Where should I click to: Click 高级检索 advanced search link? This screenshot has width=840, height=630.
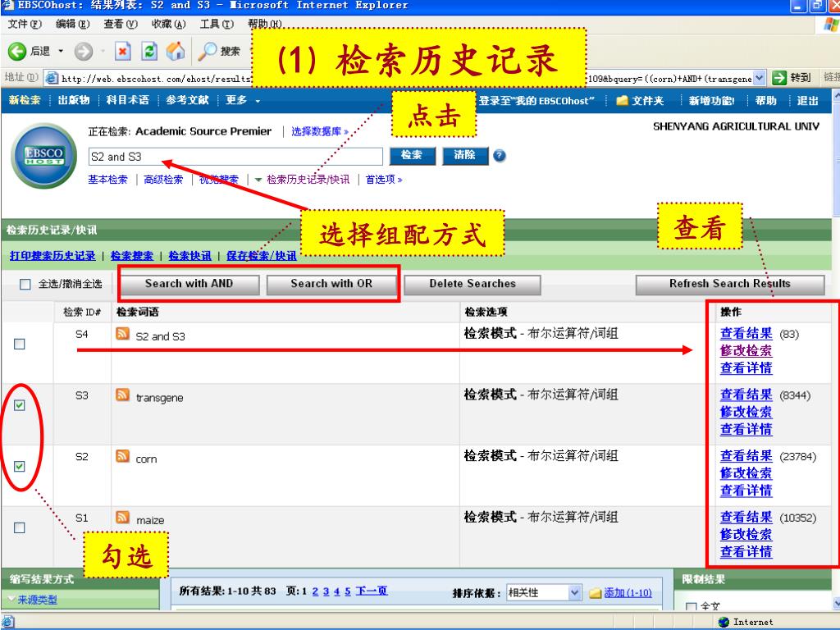point(163,180)
